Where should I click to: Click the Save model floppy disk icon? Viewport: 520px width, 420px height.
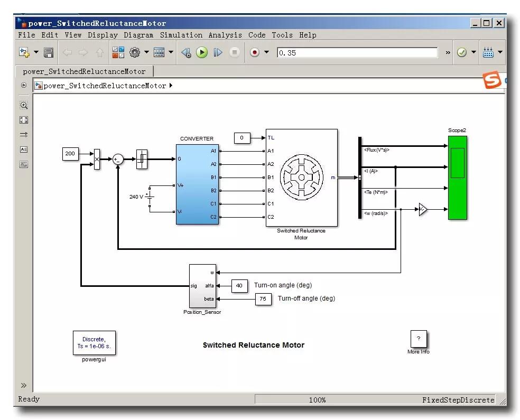49,52
